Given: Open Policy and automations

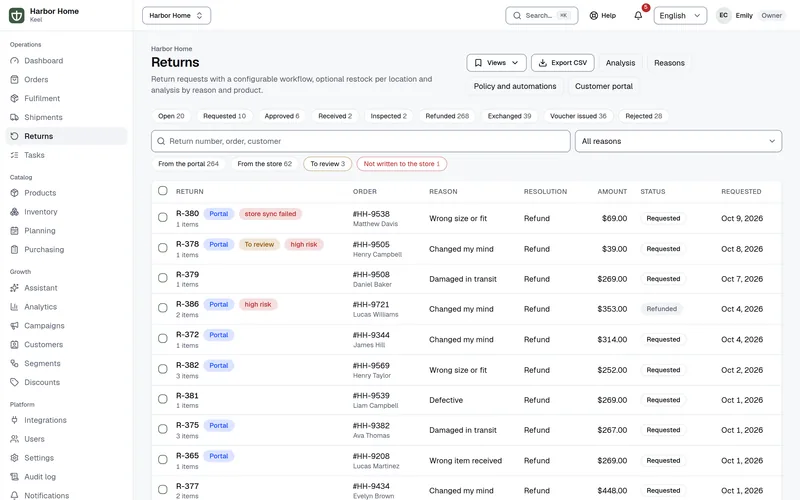Looking at the screenshot, I should click(515, 86).
